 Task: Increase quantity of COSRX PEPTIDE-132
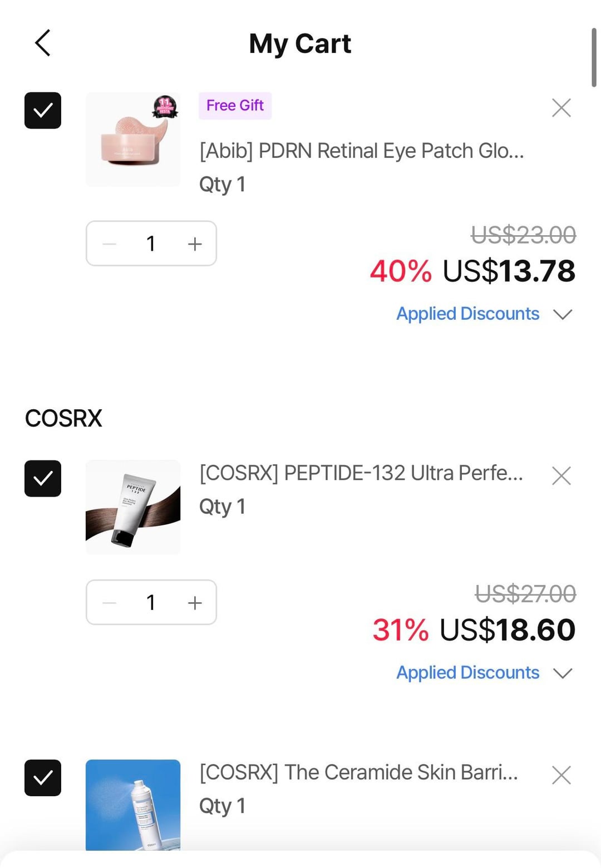point(195,603)
